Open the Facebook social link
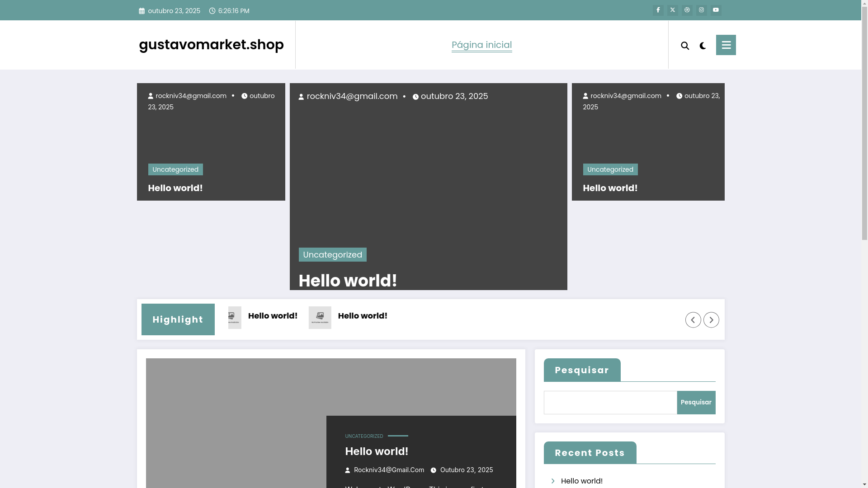 click(658, 10)
